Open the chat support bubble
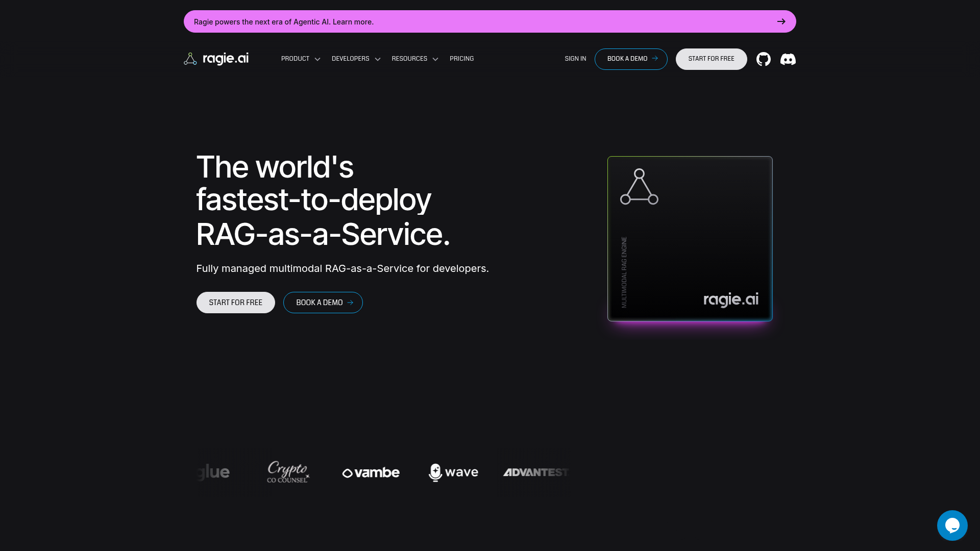 (x=952, y=525)
